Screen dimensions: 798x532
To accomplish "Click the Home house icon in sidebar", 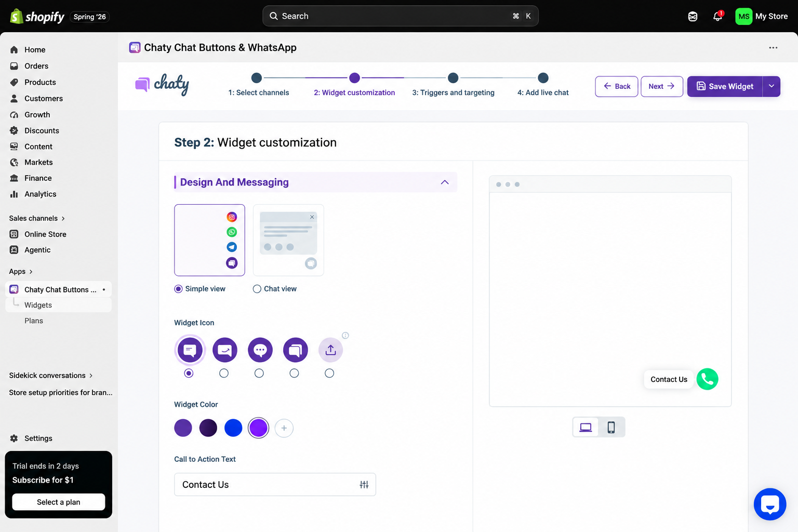I will click(x=14, y=50).
